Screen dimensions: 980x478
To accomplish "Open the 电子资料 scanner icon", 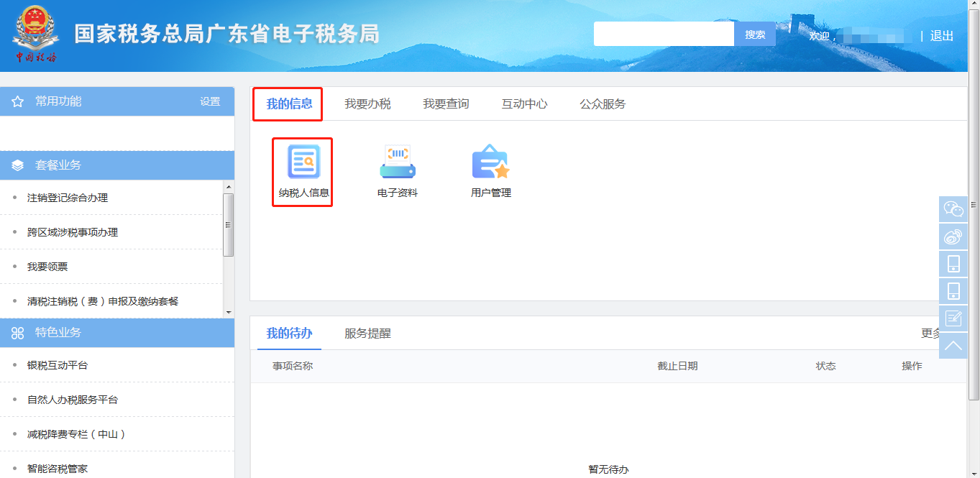I will (x=398, y=162).
